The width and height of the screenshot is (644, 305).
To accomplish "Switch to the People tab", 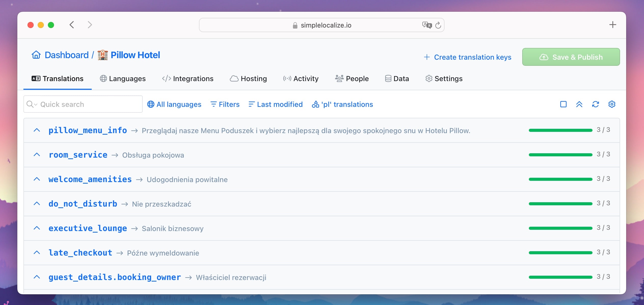I will [x=352, y=79].
